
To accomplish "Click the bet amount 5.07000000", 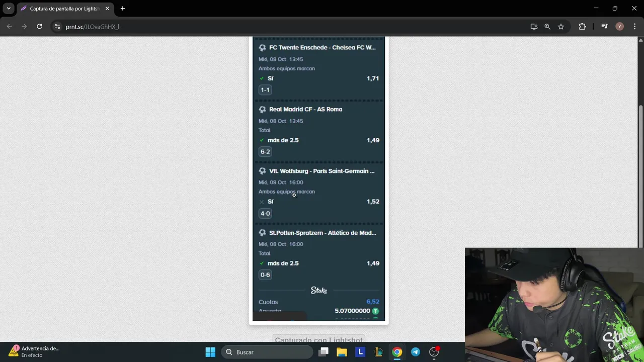I will pyautogui.click(x=353, y=311).
